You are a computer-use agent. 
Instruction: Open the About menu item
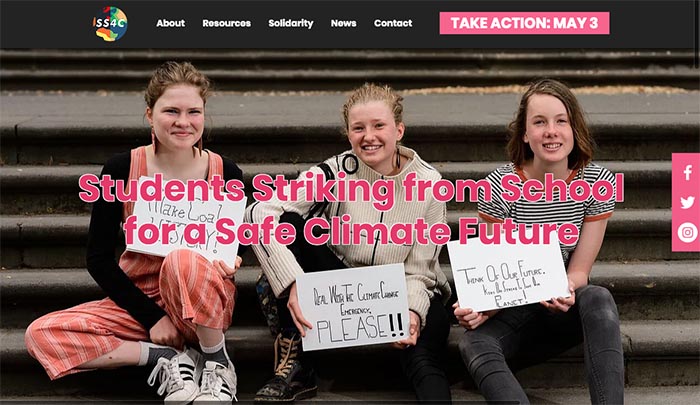[x=171, y=23]
